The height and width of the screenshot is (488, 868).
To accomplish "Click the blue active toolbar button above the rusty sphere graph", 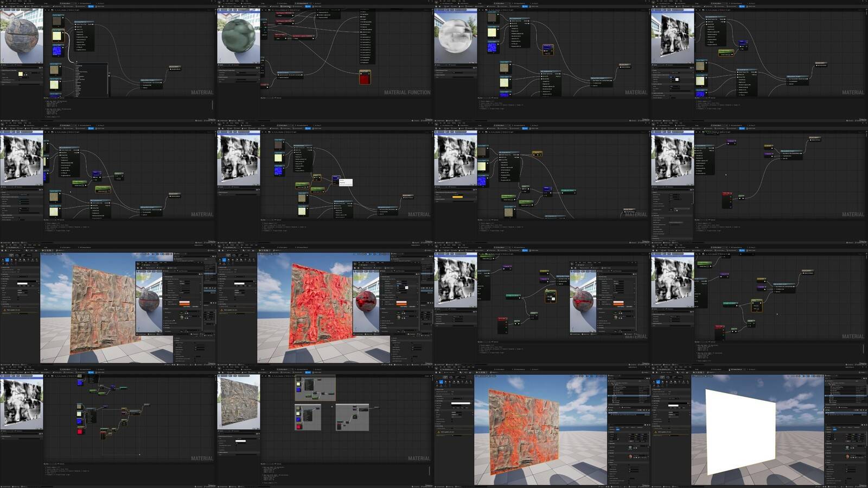I will tap(91, 7).
